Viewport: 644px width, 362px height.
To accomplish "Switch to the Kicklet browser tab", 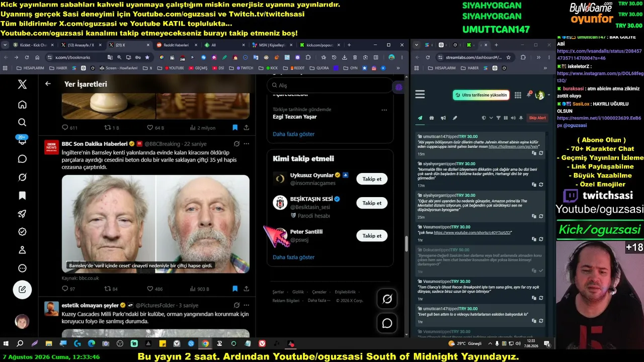I will (x=33, y=45).
